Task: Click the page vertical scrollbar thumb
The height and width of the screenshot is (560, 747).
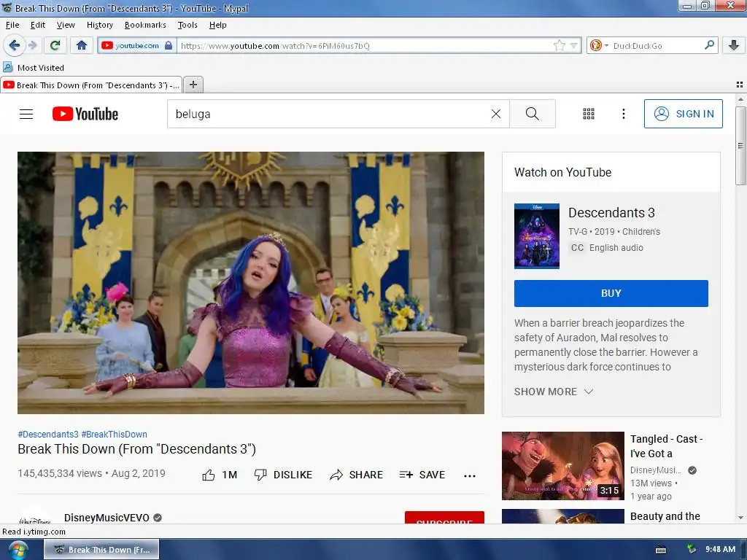Action: click(x=740, y=146)
